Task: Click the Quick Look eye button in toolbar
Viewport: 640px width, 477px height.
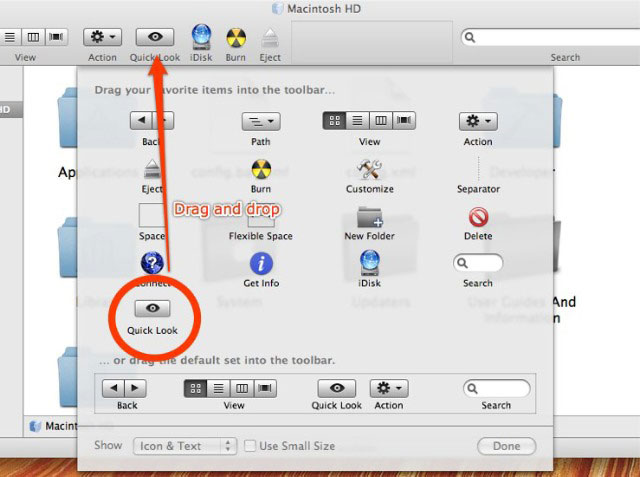Action: tap(155, 37)
